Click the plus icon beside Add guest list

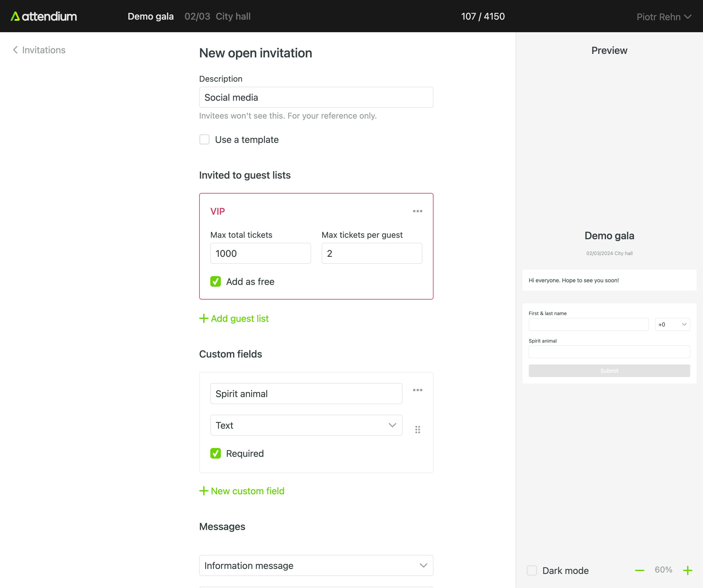tap(204, 318)
